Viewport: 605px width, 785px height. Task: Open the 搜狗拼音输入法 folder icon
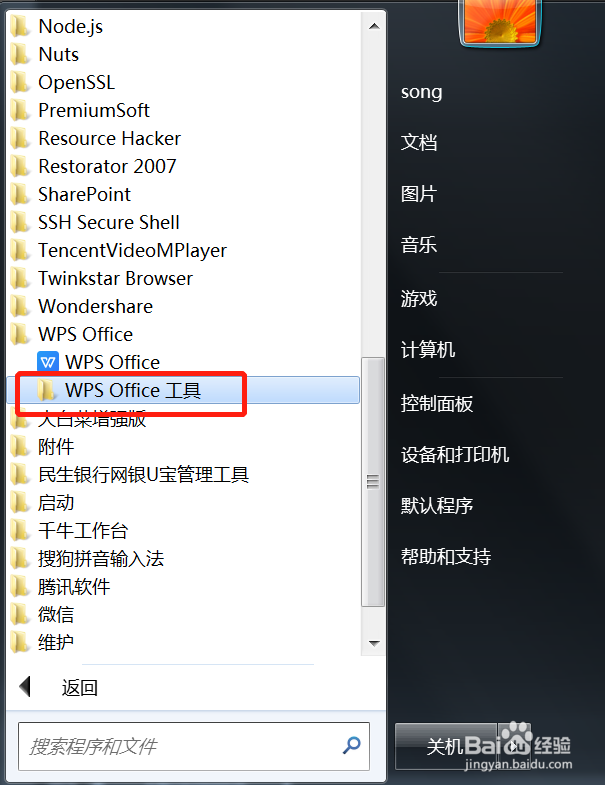tap(20, 558)
